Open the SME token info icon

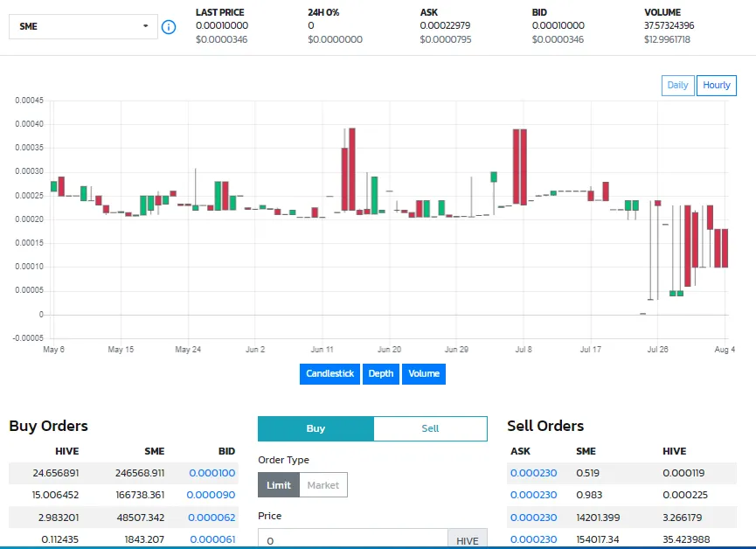(x=169, y=27)
